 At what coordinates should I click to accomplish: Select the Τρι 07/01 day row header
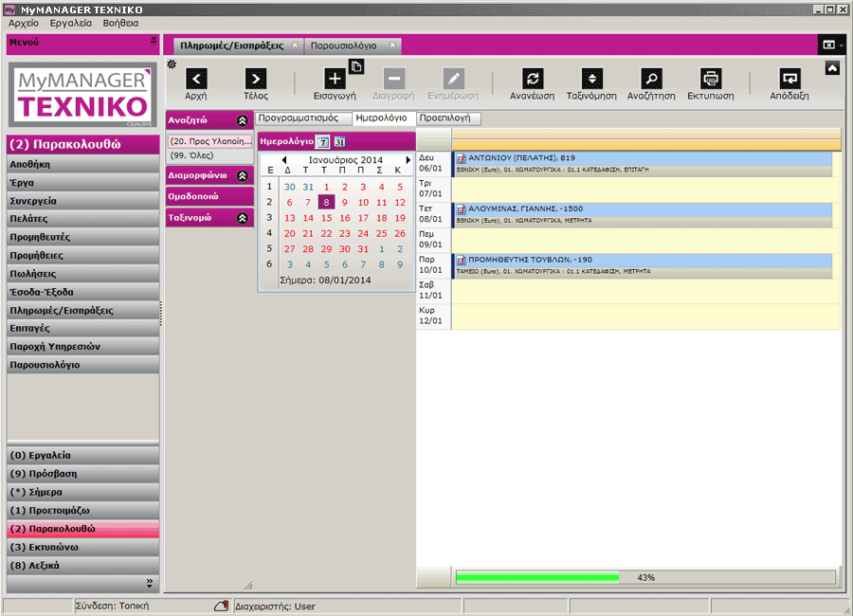pyautogui.click(x=433, y=189)
